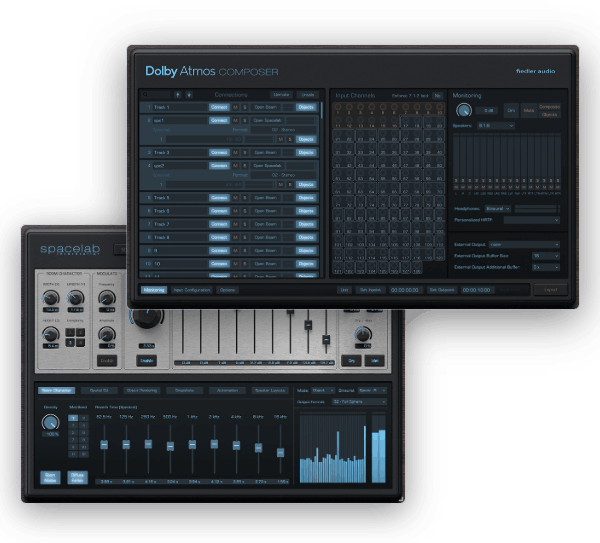Select Object Rendering tab in spacelab
Image resolution: width=600 pixels, height=543 pixels.
click(x=142, y=390)
